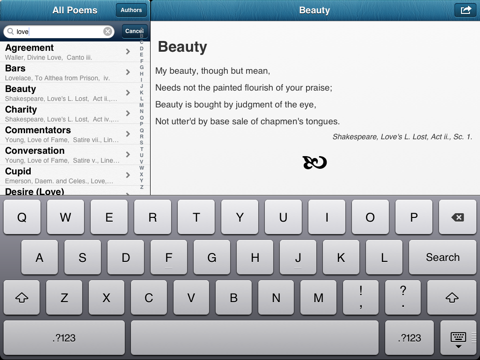Open the Charity poem chevron

click(x=128, y=113)
